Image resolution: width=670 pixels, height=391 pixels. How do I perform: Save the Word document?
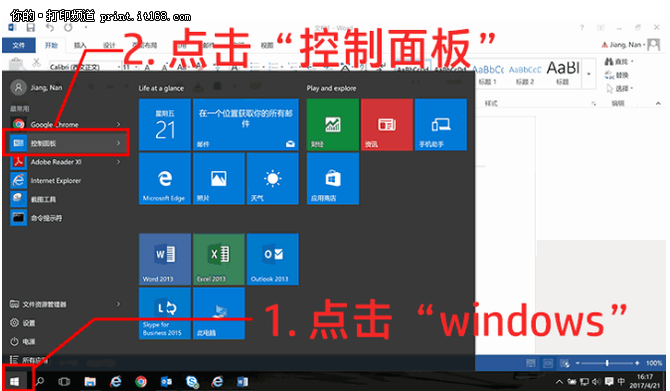click(30, 28)
